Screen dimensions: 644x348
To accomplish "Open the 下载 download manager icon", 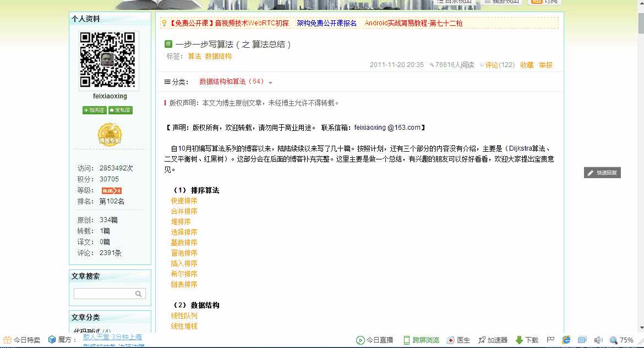I will (x=526, y=339).
